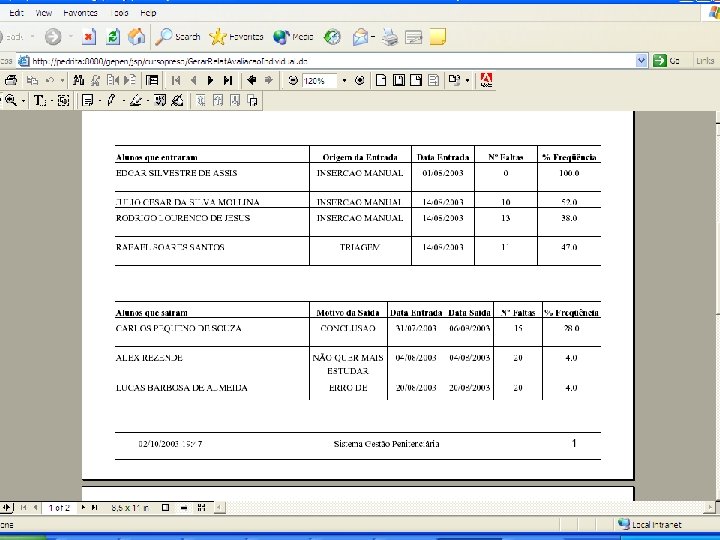Viewport: 720px width, 540px height.
Task: Open Highlight tool dropdown arrow
Action: pos(148,101)
